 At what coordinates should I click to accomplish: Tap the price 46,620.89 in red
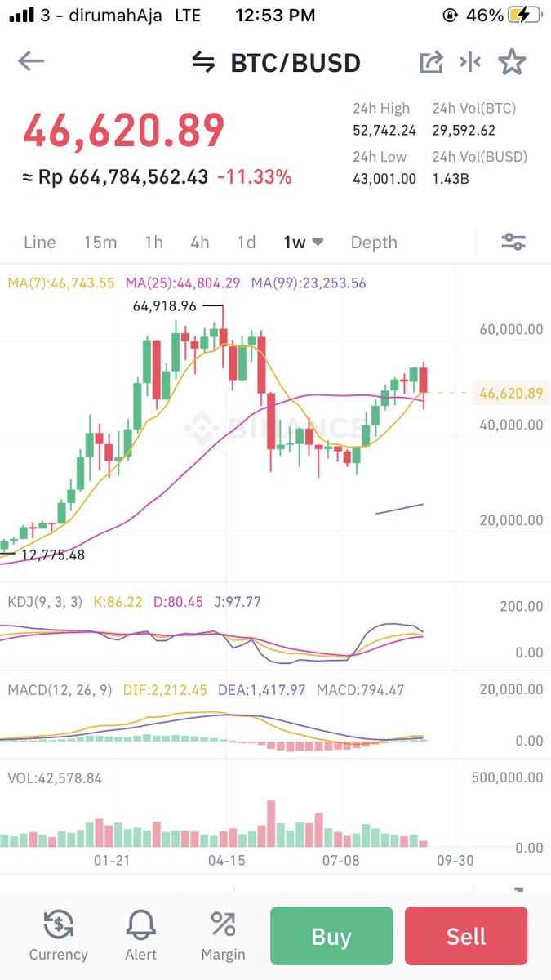[x=124, y=131]
